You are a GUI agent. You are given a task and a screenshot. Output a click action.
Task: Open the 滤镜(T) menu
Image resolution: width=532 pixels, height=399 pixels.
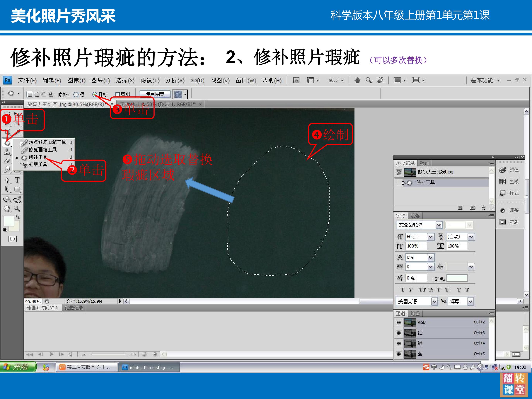(150, 80)
